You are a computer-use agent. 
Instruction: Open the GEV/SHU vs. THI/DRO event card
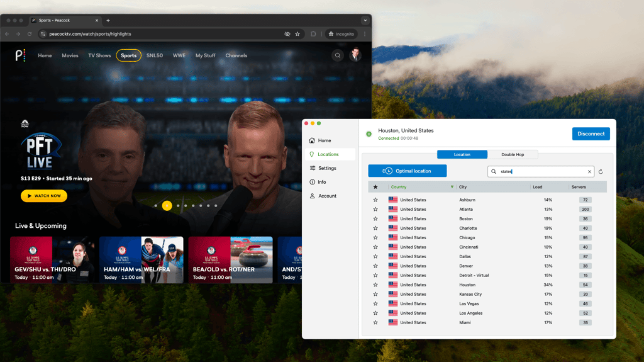(52, 259)
